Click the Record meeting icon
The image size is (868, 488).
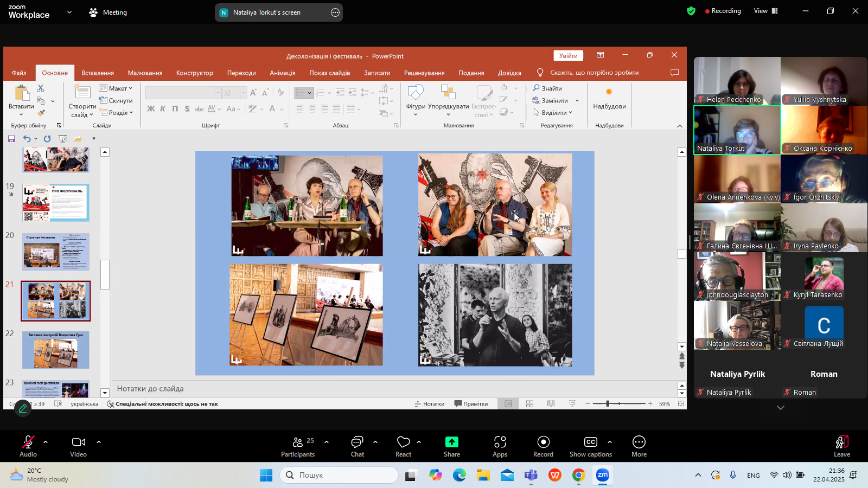pyautogui.click(x=543, y=442)
